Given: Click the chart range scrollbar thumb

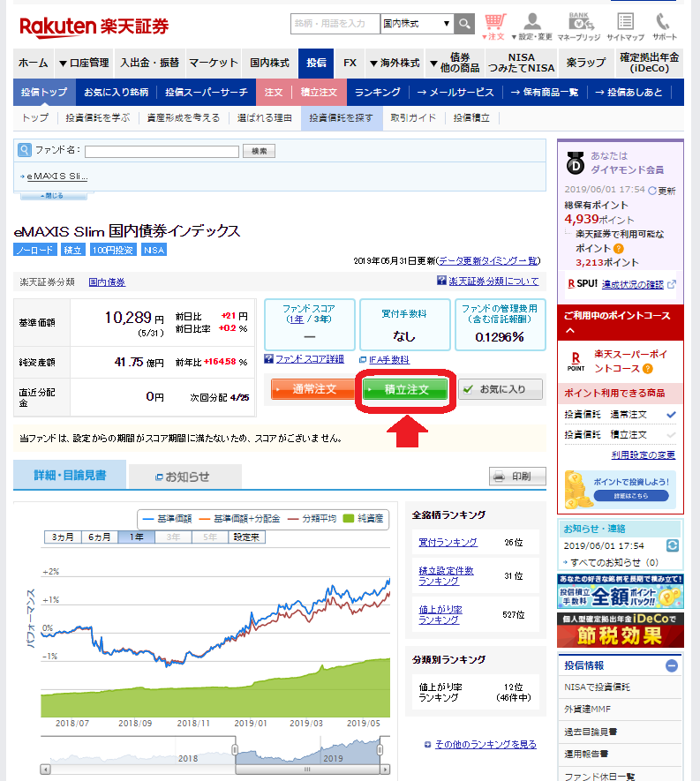Looking at the screenshot, I should click(307, 770).
